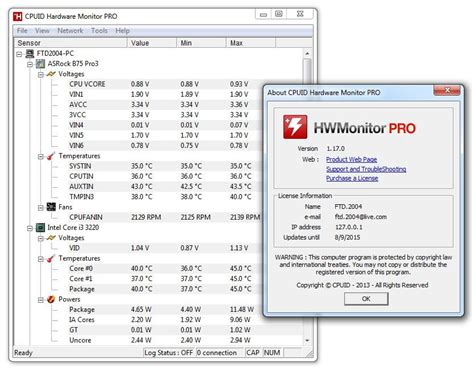The image size is (474, 371).
Task: Click the HWMonitor PRO logo in About dialog
Action: point(295,127)
